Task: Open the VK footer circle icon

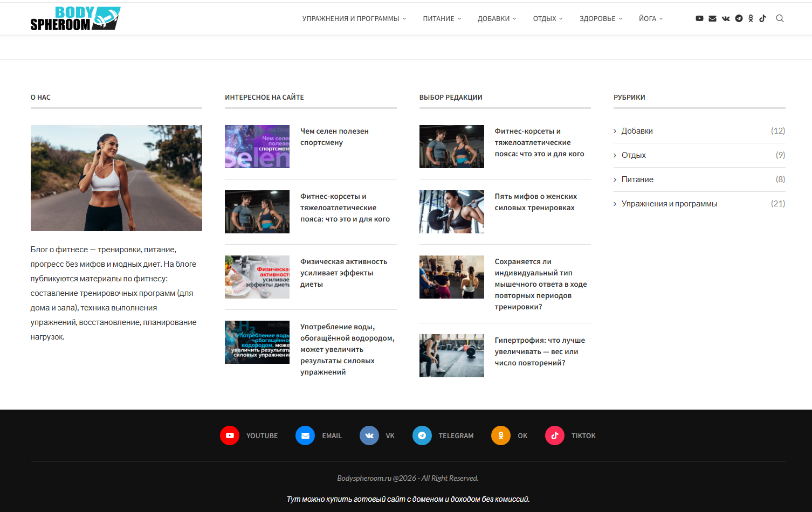Action: pos(369,435)
